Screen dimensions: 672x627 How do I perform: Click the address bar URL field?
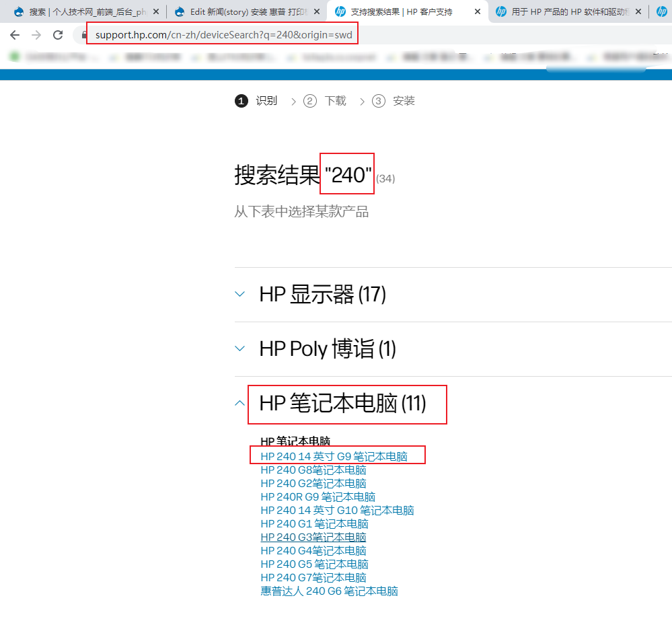[x=224, y=35]
